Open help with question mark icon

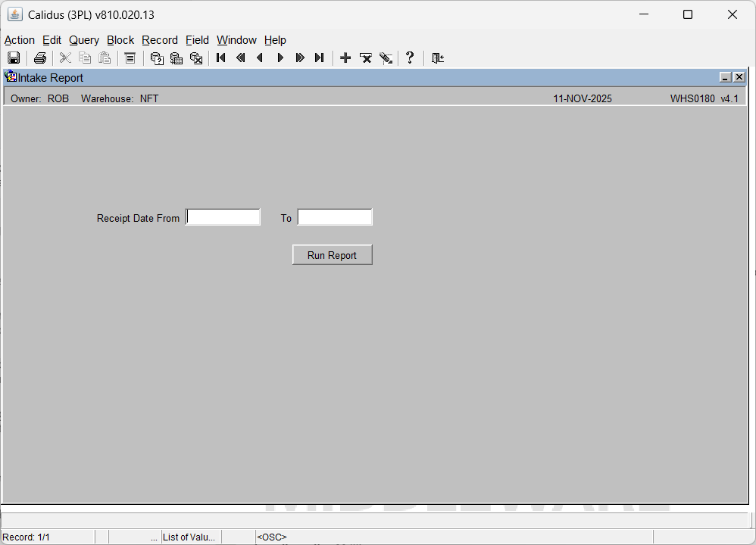click(x=410, y=58)
